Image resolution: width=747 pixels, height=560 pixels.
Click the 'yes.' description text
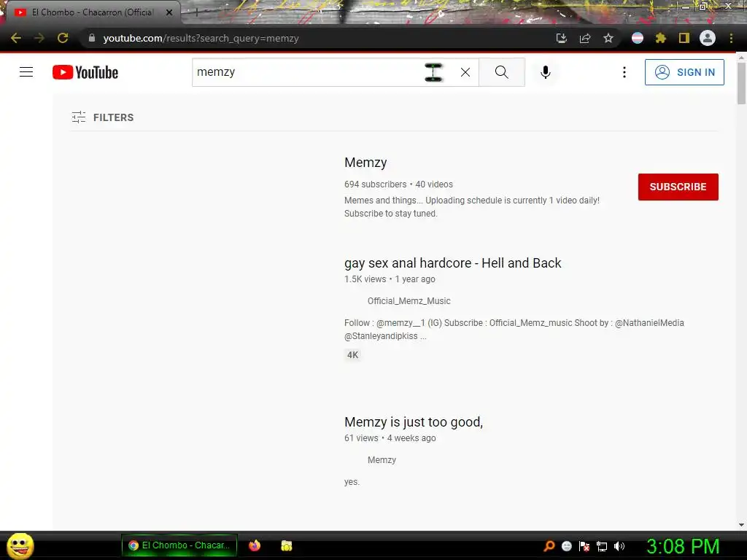coord(352,482)
